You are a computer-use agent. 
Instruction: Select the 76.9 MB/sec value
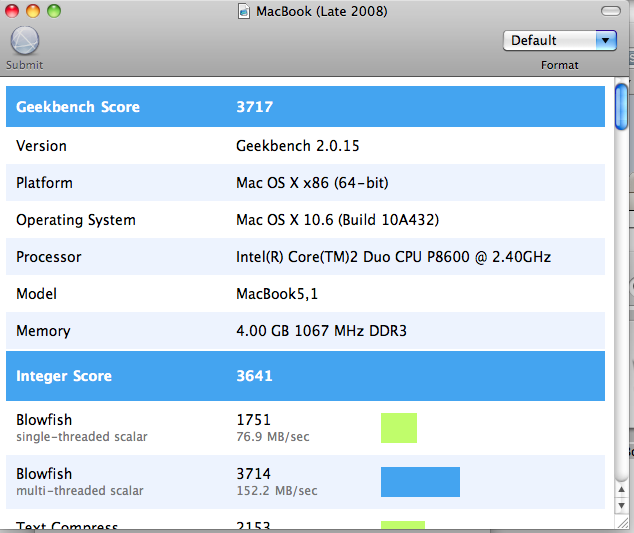(273, 437)
